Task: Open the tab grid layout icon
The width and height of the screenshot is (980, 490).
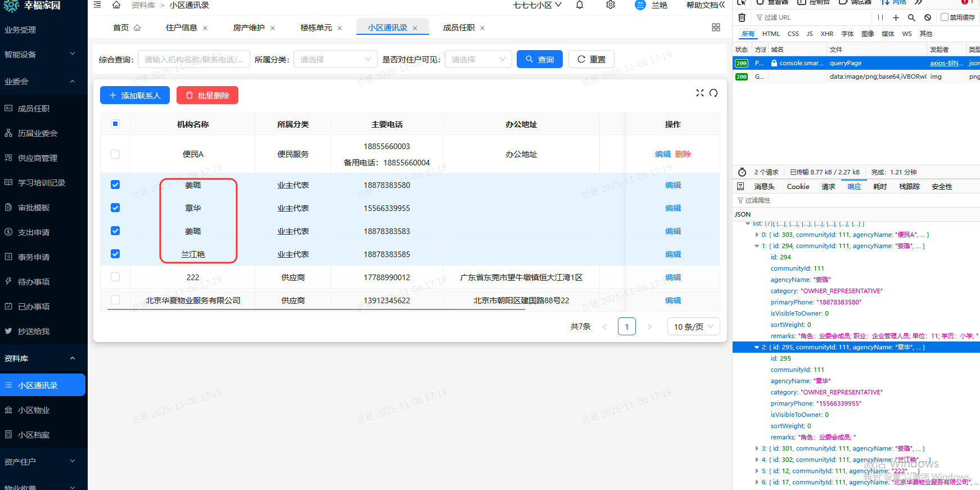Action: tap(716, 28)
